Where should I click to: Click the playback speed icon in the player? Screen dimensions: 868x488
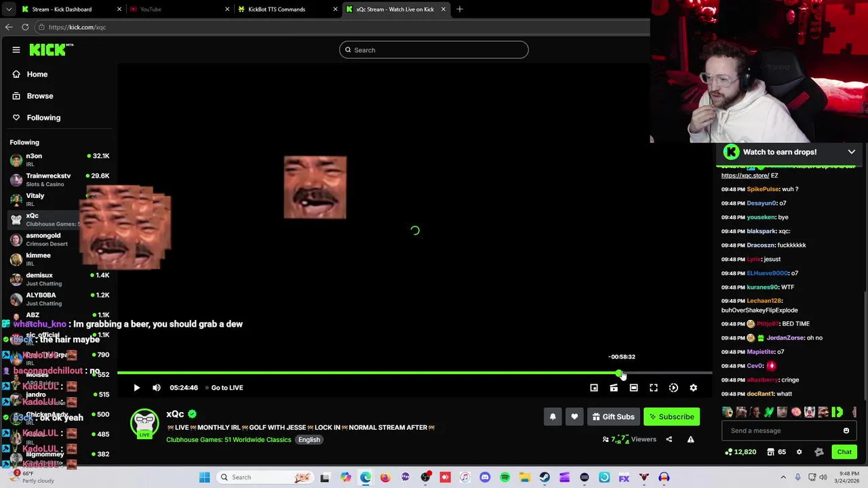point(673,388)
